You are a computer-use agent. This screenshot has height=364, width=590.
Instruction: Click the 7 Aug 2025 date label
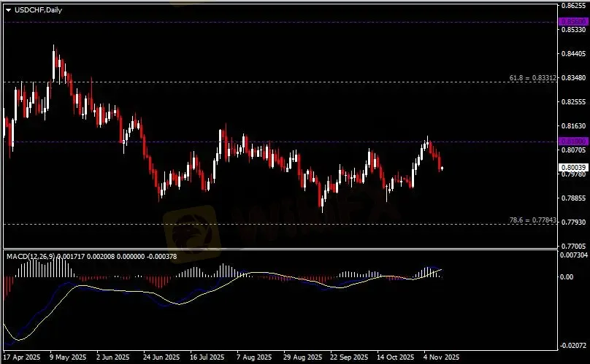pyautogui.click(x=254, y=357)
